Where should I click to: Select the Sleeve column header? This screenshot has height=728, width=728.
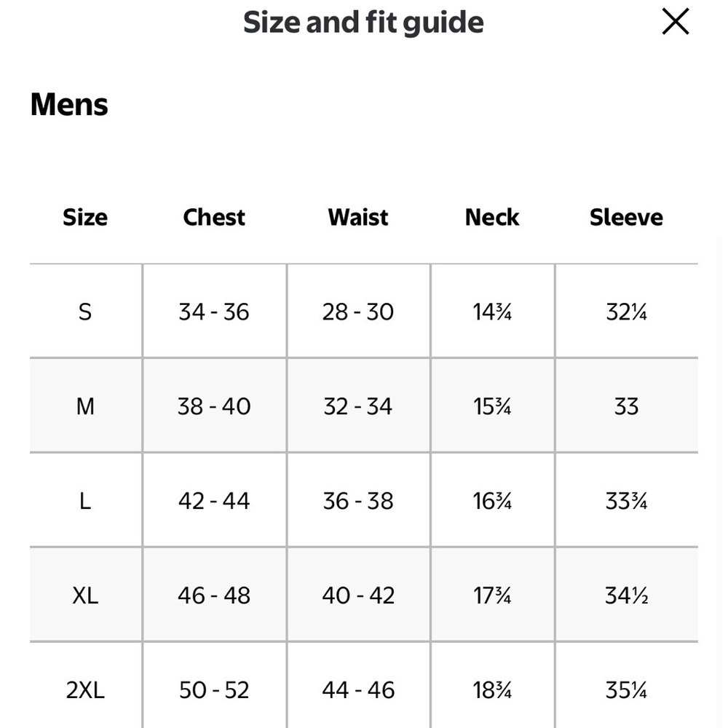pos(626,217)
